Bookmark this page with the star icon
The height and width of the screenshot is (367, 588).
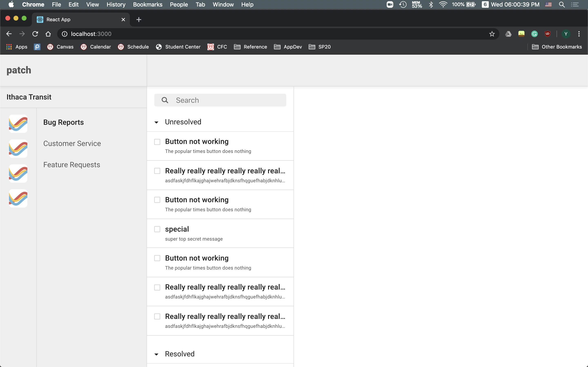492,34
